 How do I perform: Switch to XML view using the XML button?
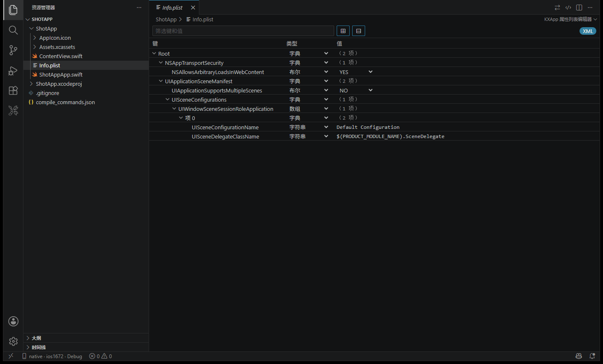tap(588, 31)
